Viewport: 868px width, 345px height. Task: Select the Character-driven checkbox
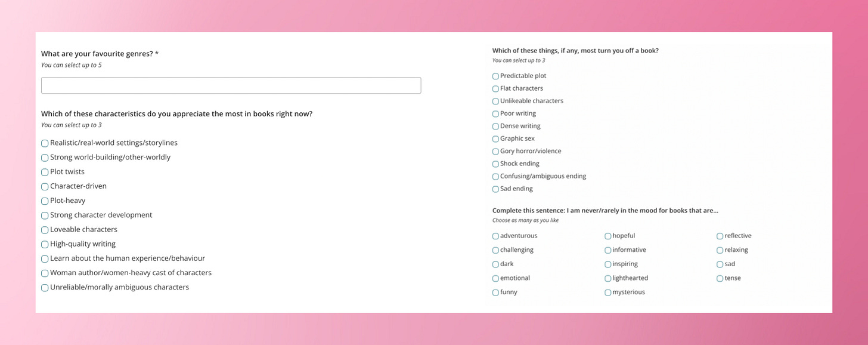pyautogui.click(x=45, y=186)
